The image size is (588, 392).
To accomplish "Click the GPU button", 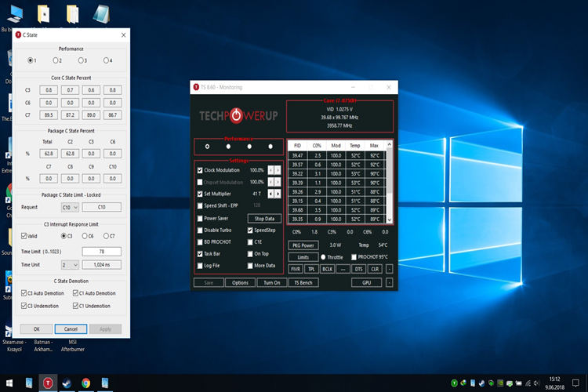I will pyautogui.click(x=366, y=283).
